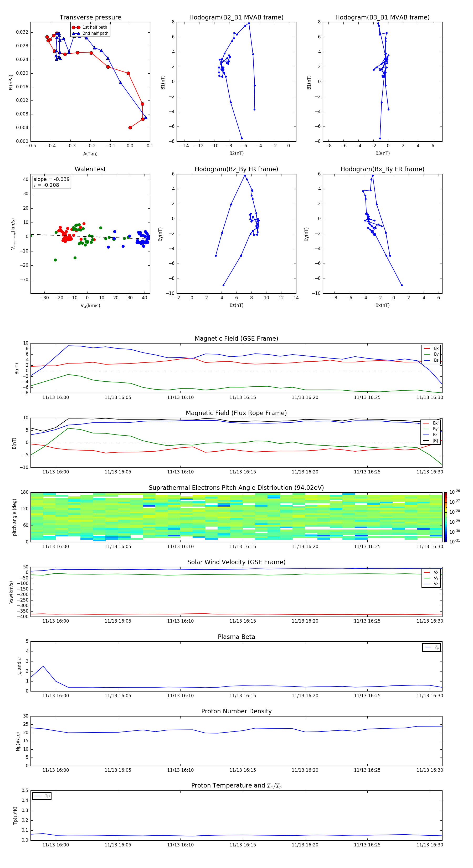Select "Bx'" legend entry in Flux Rope panel
473x868 pixels.
coord(431,423)
